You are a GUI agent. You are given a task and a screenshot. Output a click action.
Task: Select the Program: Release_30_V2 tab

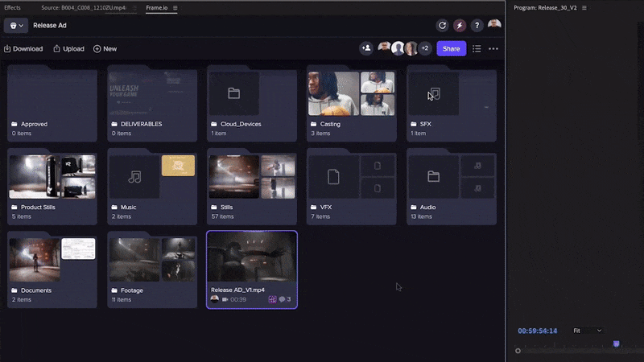(x=545, y=8)
